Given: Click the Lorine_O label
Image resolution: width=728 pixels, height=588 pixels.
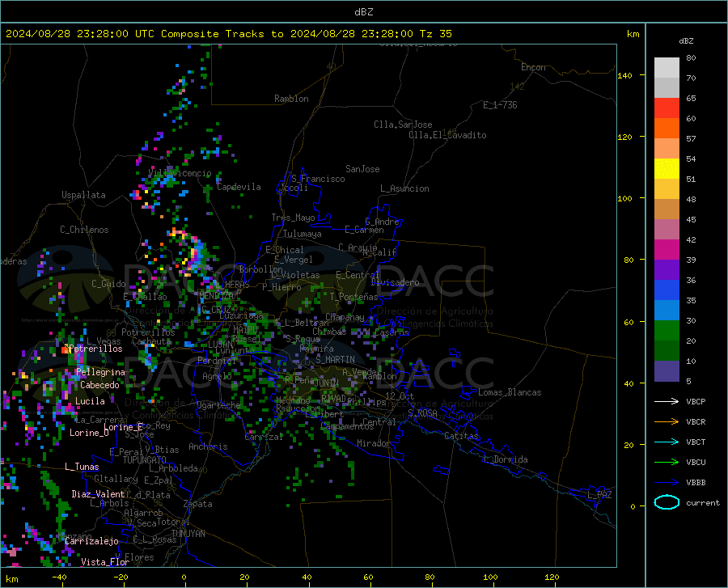Looking at the screenshot, I should point(89,433).
